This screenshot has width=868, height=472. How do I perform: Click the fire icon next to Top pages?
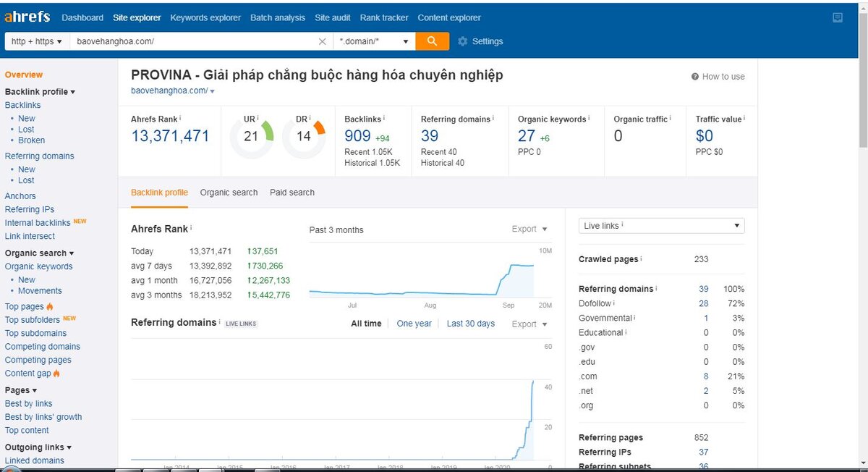click(x=50, y=307)
